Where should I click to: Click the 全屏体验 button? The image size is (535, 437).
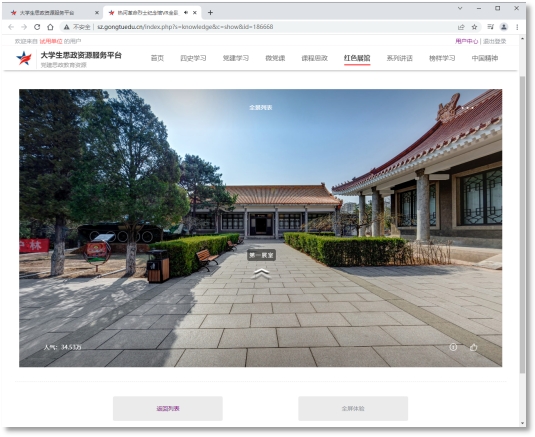click(x=353, y=408)
